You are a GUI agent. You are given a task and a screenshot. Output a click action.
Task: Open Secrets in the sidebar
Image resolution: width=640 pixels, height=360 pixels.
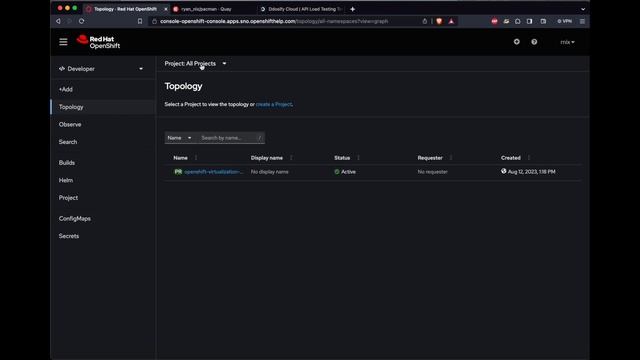click(69, 236)
